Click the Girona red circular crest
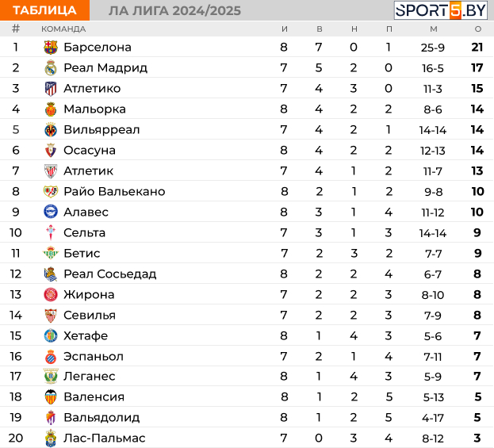 pos(51,294)
